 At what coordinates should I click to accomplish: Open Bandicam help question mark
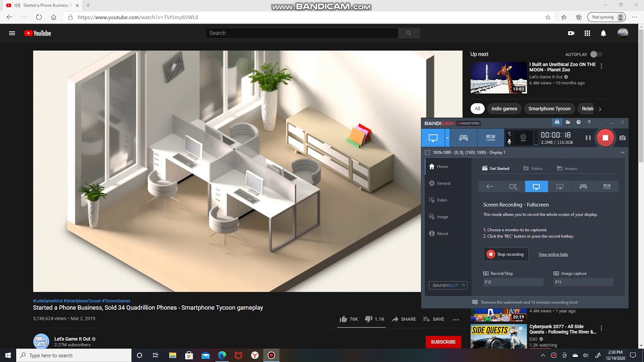point(589,122)
